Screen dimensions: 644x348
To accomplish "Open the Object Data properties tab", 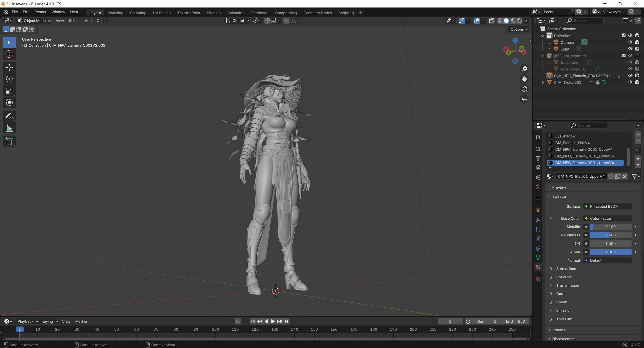I will pyautogui.click(x=538, y=258).
